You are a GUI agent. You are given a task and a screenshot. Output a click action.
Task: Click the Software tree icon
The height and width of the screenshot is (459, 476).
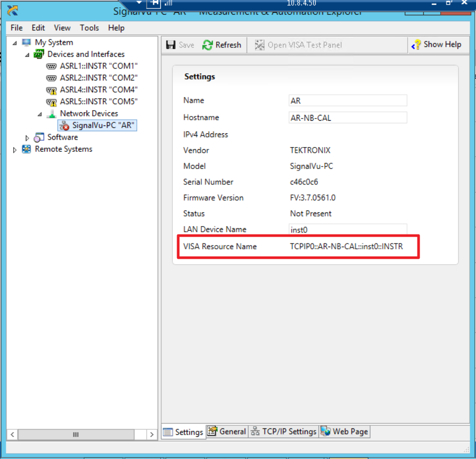click(x=39, y=138)
